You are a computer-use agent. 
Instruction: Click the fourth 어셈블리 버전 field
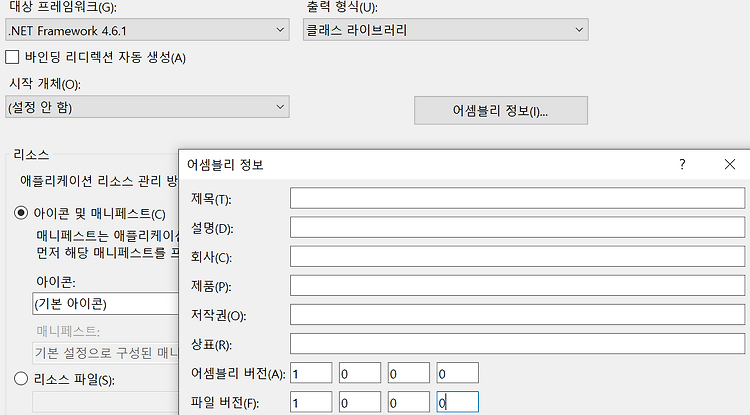[x=458, y=373]
